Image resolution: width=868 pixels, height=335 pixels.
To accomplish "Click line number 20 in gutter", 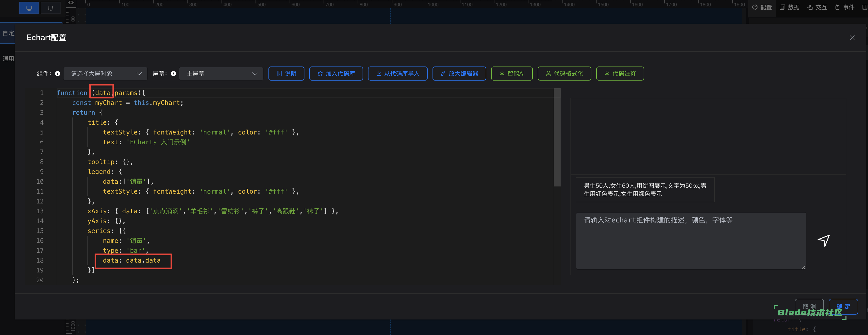I will coord(40,280).
